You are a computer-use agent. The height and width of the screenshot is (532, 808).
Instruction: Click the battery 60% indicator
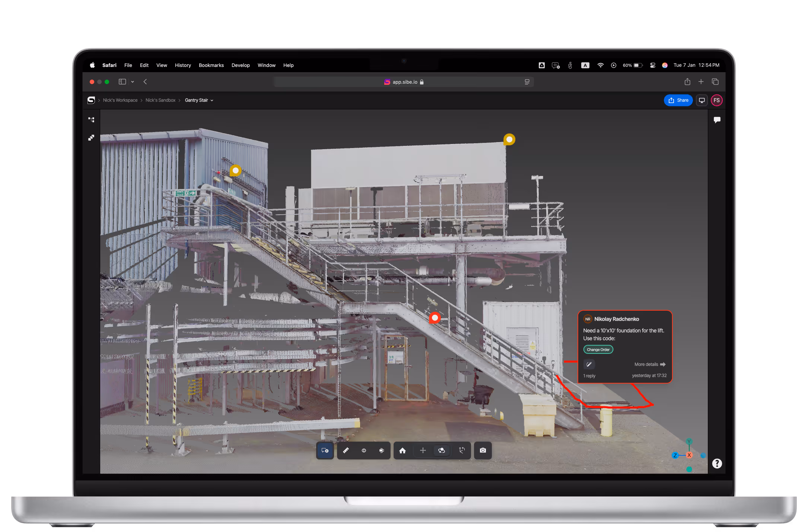(x=633, y=65)
